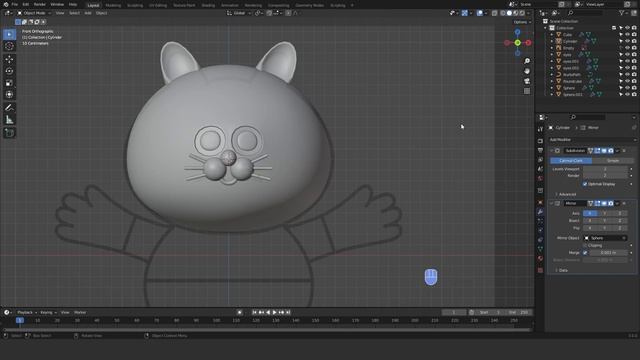Open the Particles properties tab
The height and width of the screenshot is (360, 640).
(x=540, y=221)
